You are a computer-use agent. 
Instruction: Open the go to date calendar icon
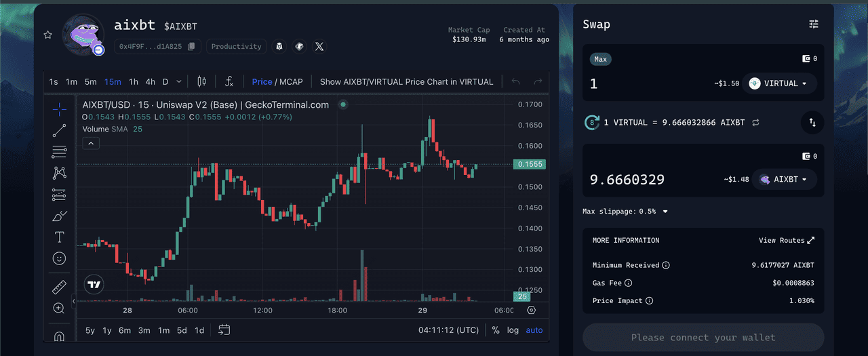pos(224,330)
